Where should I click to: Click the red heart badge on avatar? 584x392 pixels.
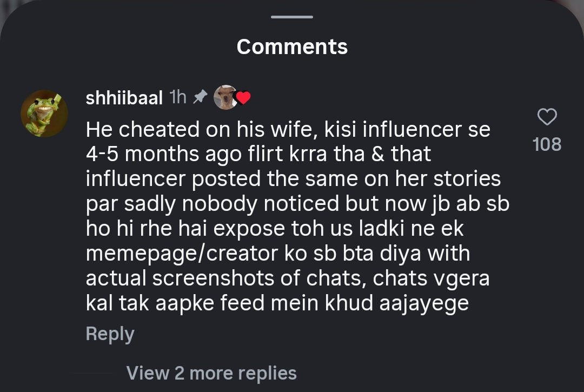pos(244,98)
